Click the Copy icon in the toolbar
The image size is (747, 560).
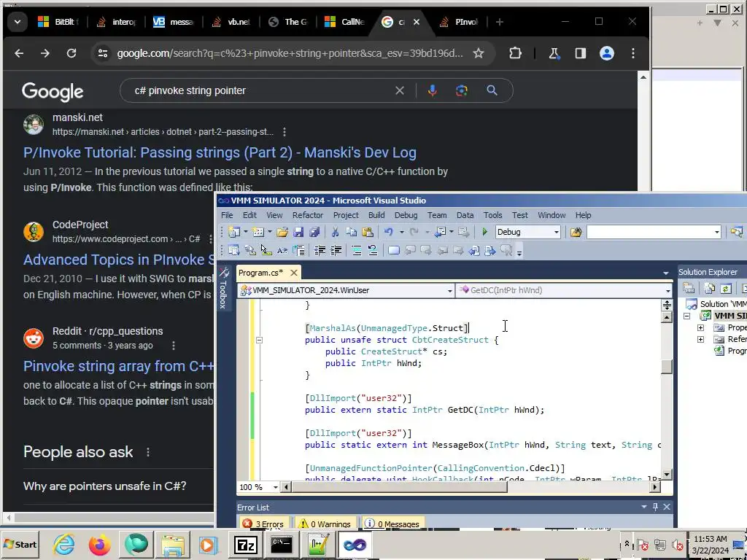pyautogui.click(x=351, y=232)
